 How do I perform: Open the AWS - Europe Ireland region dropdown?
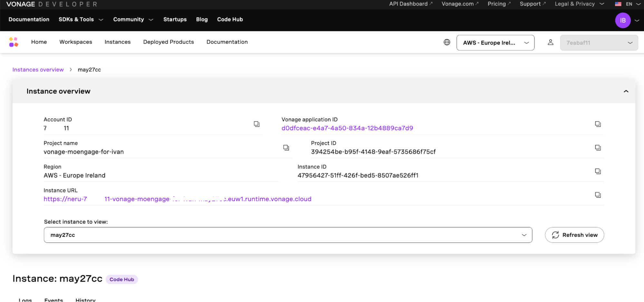pyautogui.click(x=495, y=43)
